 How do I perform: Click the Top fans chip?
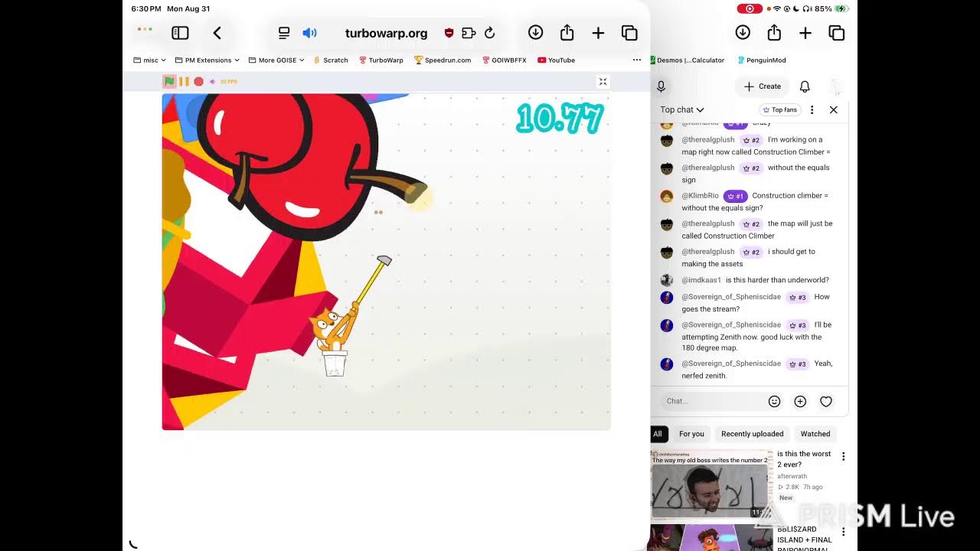(x=780, y=109)
